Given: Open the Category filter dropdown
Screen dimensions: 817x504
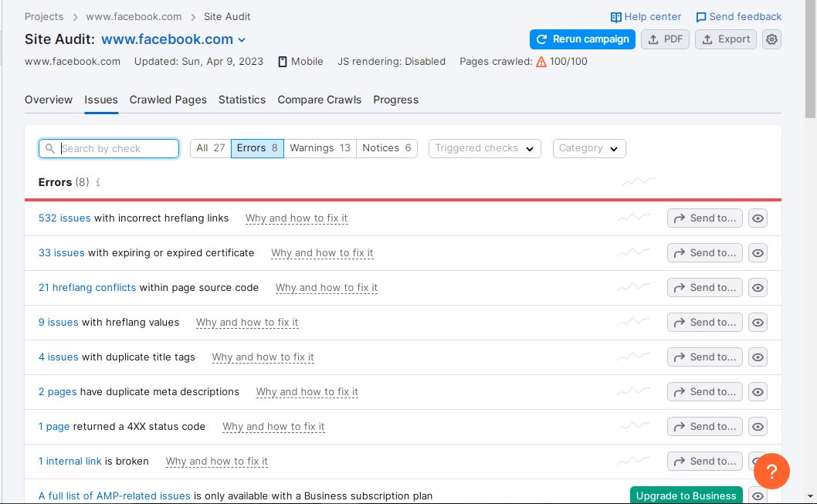Looking at the screenshot, I should [588, 148].
